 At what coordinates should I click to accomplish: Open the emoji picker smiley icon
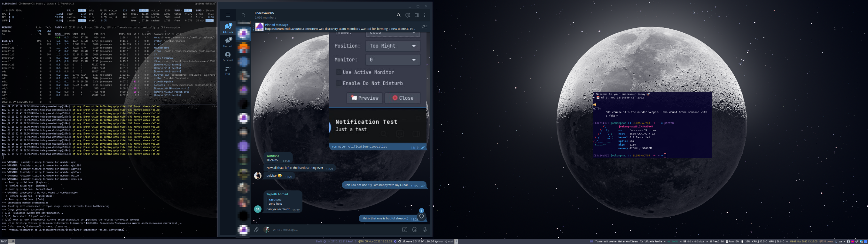coord(415,230)
